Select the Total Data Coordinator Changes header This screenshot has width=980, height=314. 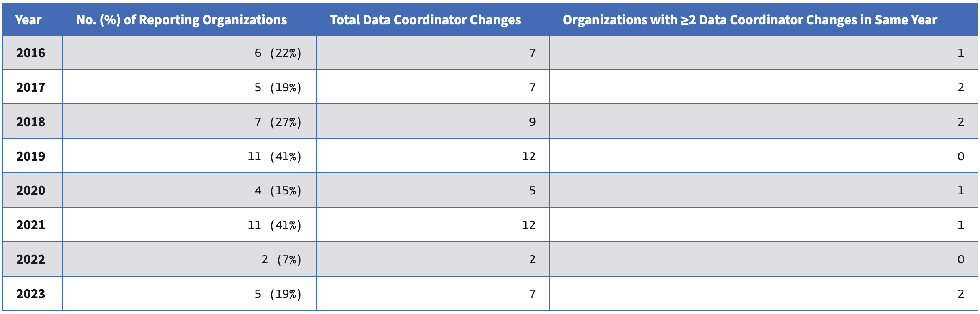click(425, 20)
